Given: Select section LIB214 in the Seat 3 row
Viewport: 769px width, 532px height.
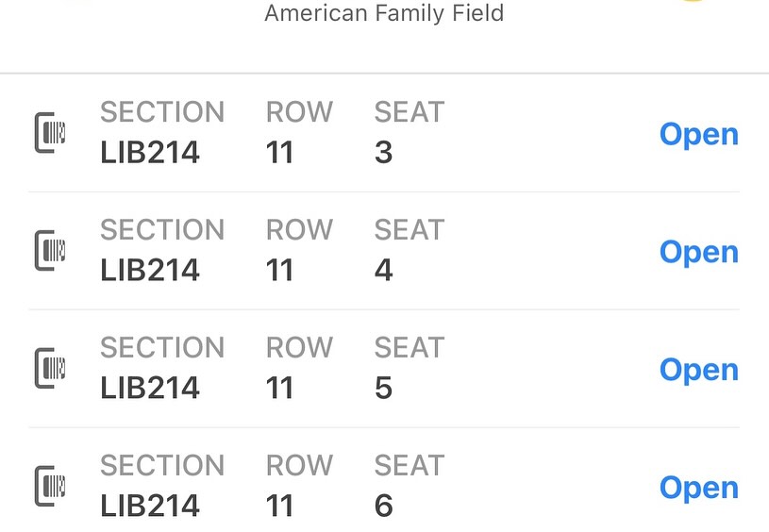Looking at the screenshot, I should point(150,152).
